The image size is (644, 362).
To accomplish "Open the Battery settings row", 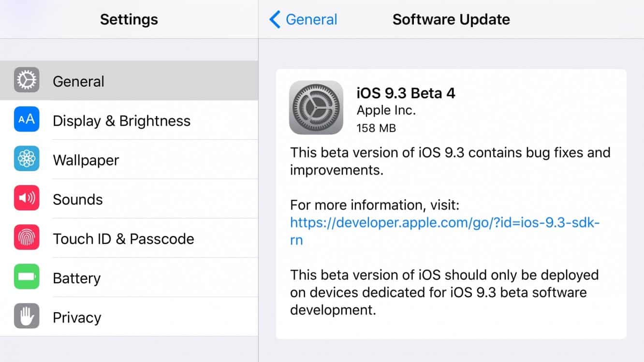I will (x=145, y=278).
